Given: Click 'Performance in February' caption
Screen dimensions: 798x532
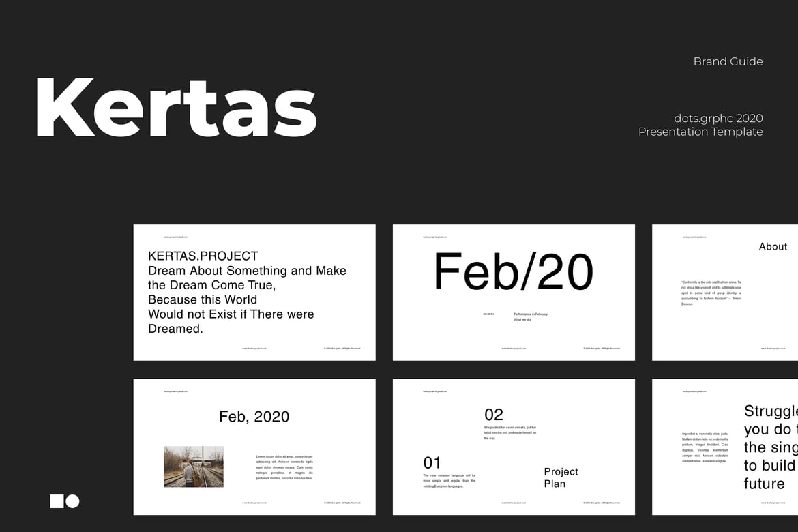Looking at the screenshot, I should click(531, 314).
